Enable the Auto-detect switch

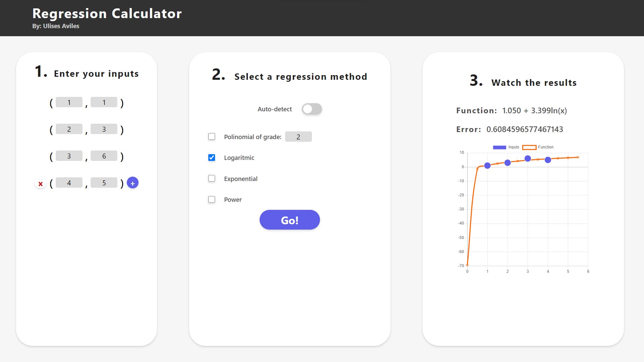312,109
